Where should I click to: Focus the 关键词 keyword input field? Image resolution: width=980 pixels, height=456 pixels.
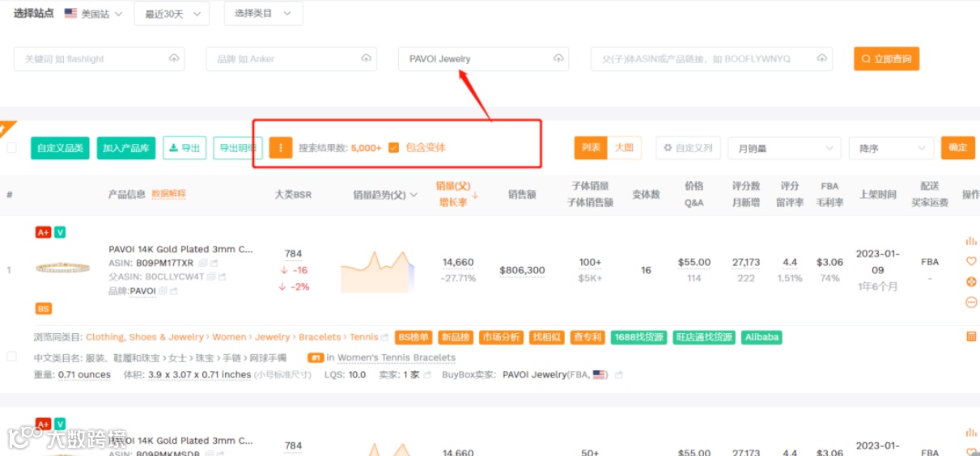click(99, 59)
